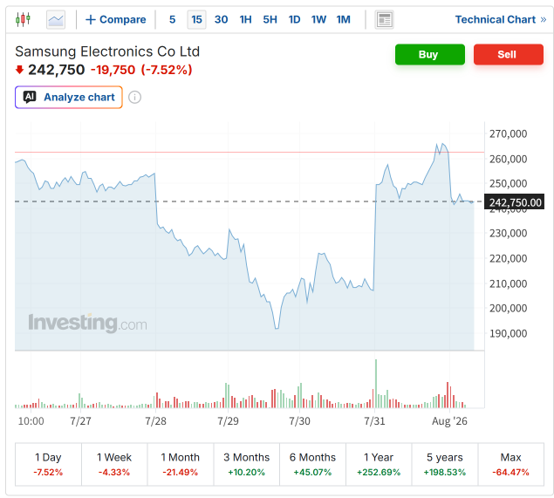Screen dimensions: 554x498
Task: Switch to candlestick chart type icon
Action: [x=23, y=19]
